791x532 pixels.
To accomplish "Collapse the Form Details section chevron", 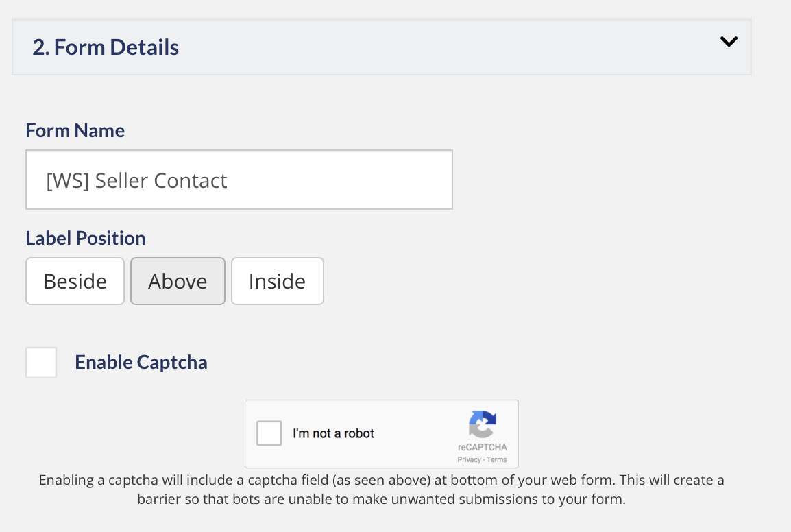I will coord(729,41).
